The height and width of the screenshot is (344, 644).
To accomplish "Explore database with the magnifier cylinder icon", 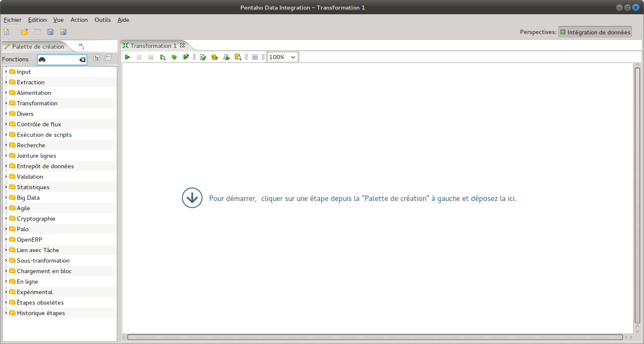I will click(238, 57).
